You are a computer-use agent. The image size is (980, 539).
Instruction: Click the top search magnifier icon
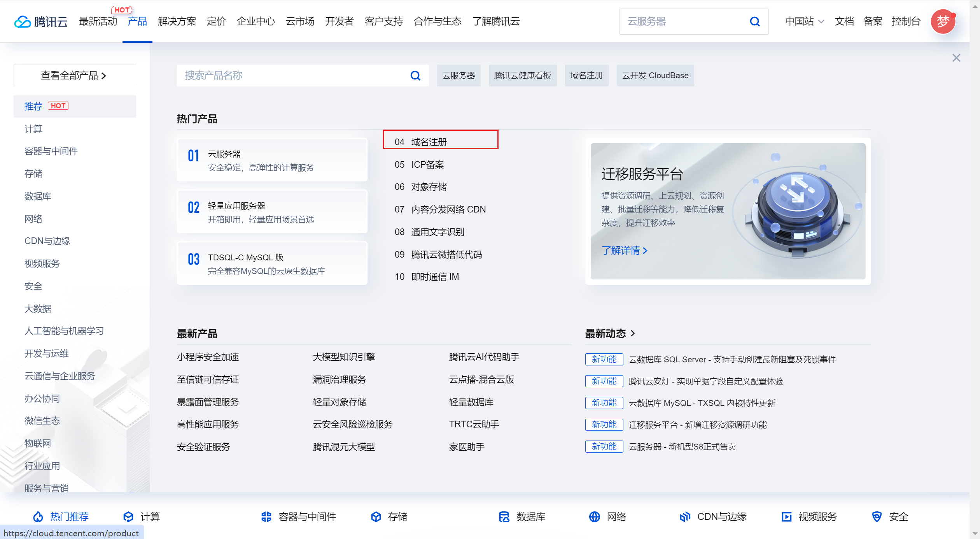[754, 21]
